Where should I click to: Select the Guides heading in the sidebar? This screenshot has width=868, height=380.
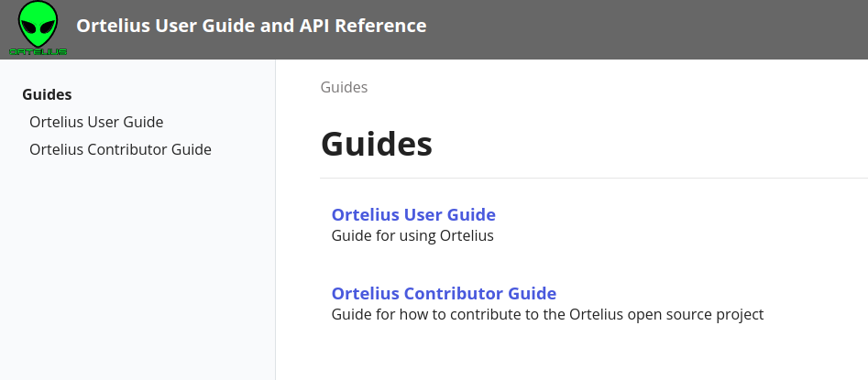click(47, 94)
